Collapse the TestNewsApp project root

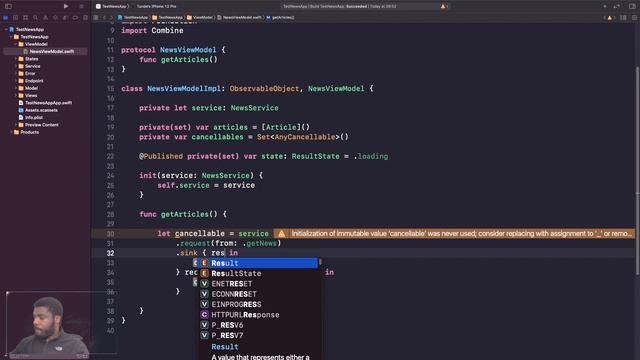click(6, 29)
